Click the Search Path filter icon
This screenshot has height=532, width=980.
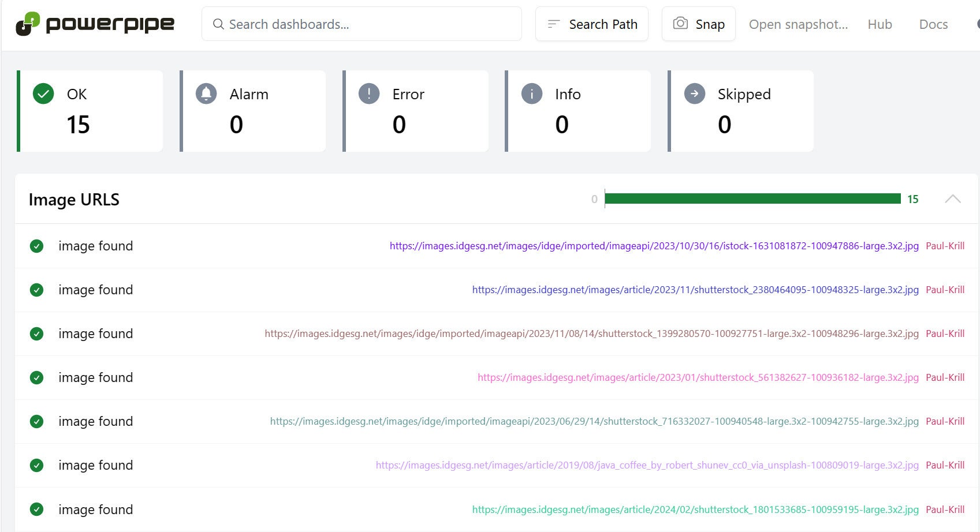point(553,24)
